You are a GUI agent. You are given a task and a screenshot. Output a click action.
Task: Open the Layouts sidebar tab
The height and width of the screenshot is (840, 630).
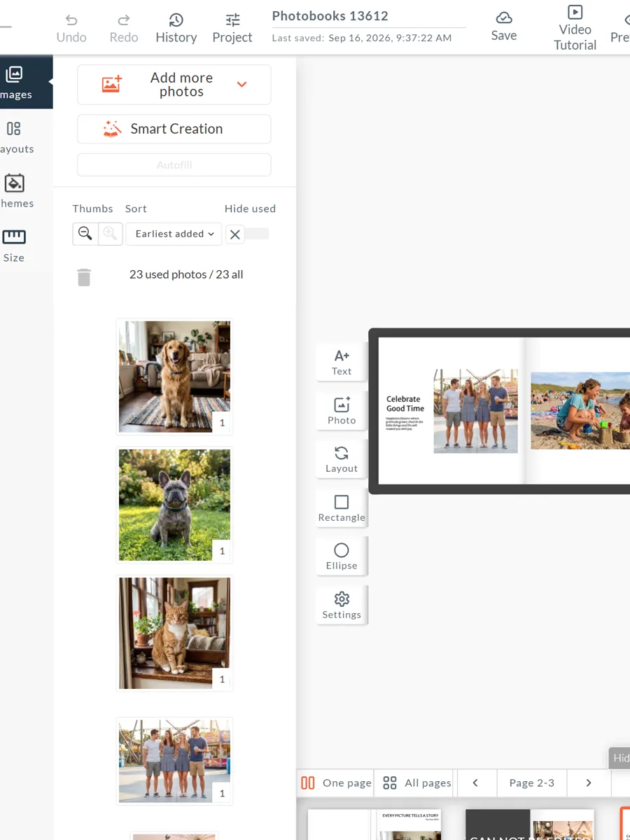pos(15,137)
